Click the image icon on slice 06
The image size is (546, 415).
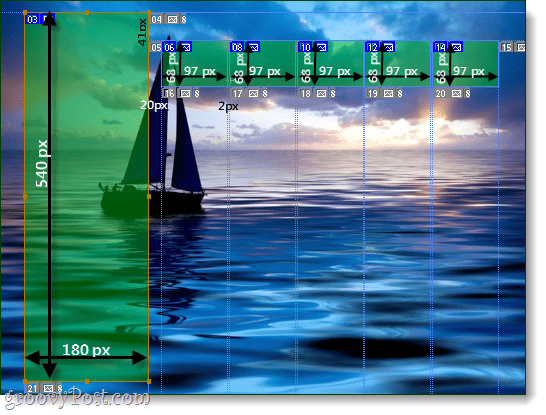pyautogui.click(x=186, y=47)
